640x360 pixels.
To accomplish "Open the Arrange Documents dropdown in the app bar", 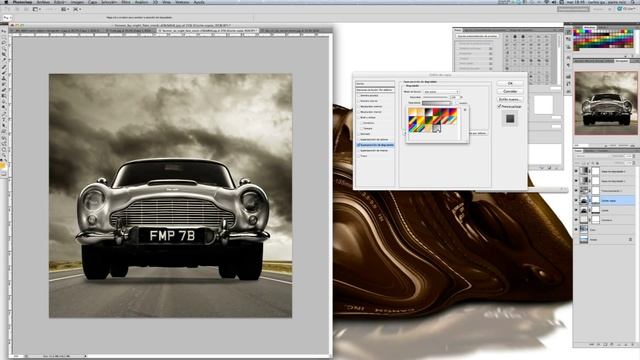I will [64, 9].
